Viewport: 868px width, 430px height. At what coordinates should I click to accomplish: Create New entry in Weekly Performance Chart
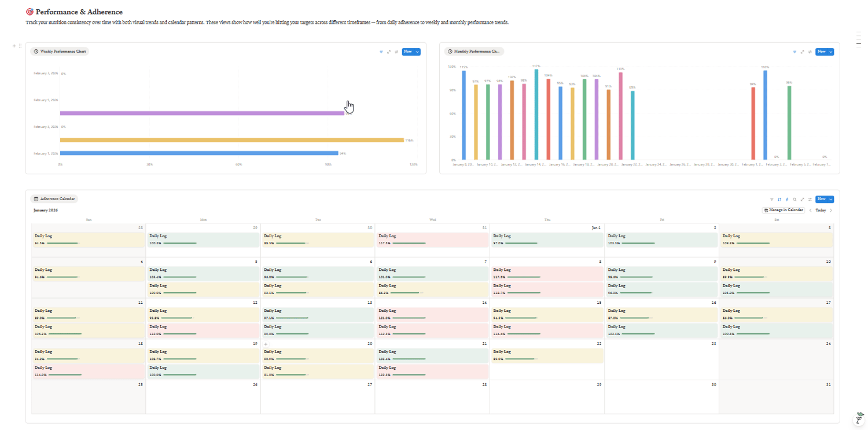click(408, 52)
